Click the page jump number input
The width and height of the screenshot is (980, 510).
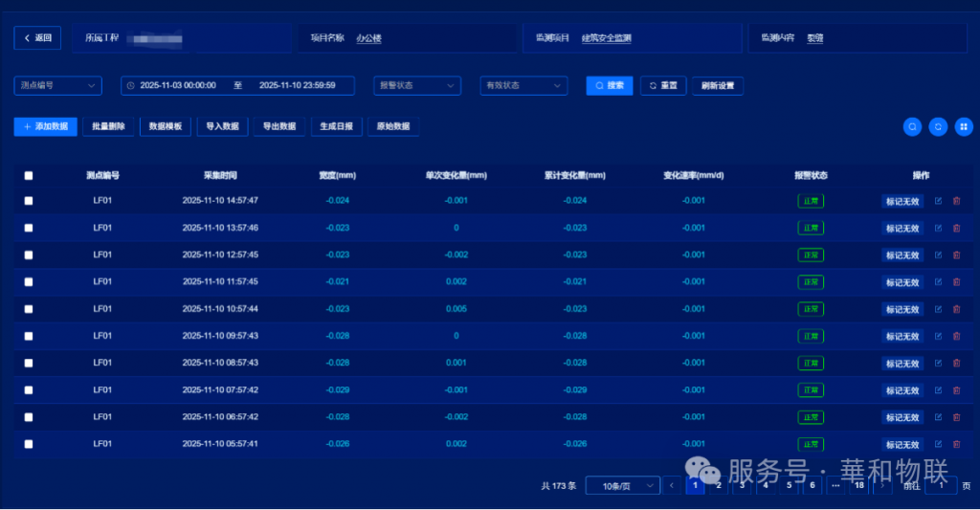941,486
